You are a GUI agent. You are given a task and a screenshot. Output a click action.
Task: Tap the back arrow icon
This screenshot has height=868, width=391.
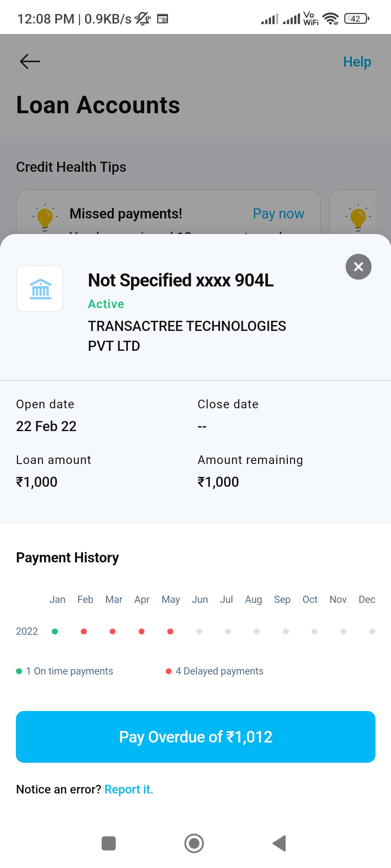coord(30,61)
